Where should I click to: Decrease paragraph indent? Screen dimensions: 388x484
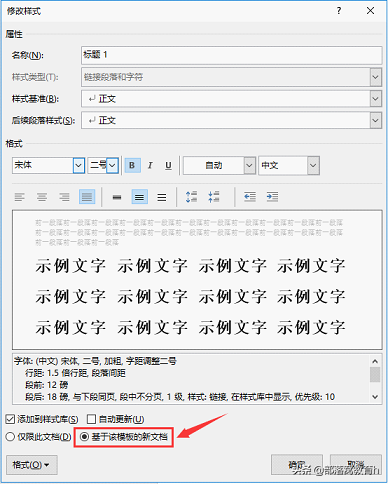pyautogui.click(x=250, y=197)
